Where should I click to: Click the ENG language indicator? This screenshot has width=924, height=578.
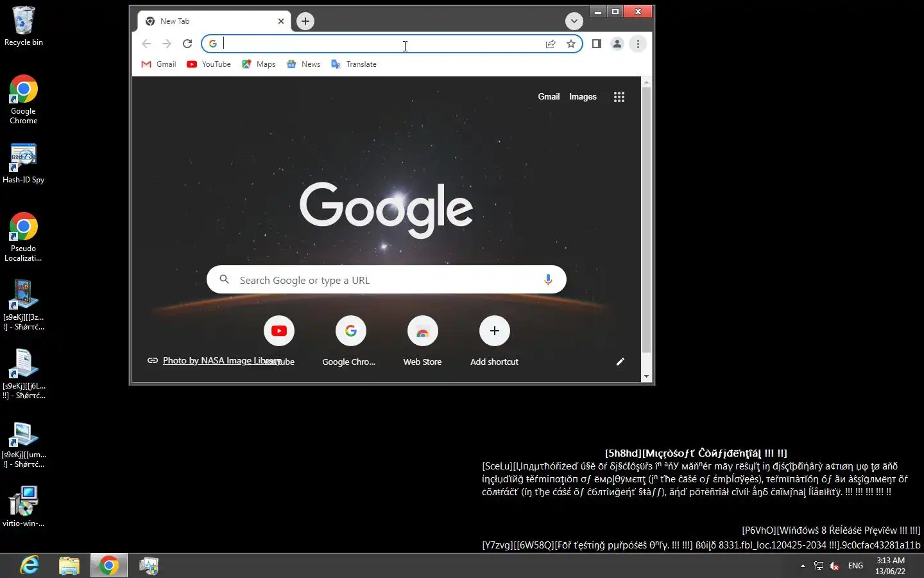click(x=855, y=566)
